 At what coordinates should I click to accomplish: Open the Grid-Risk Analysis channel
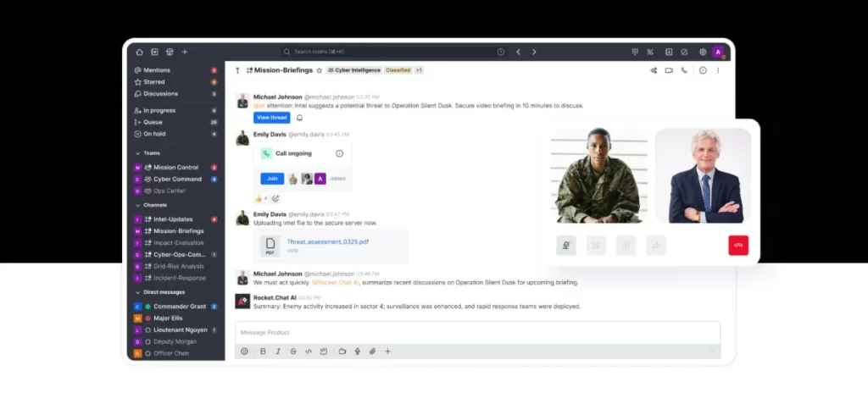[175, 266]
